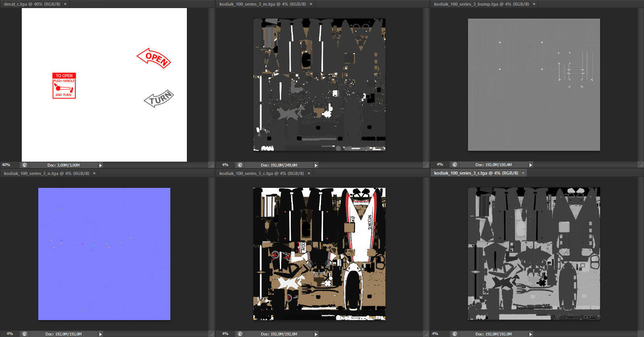Click the 4% zoom field in the _c.tga window

click(225, 334)
